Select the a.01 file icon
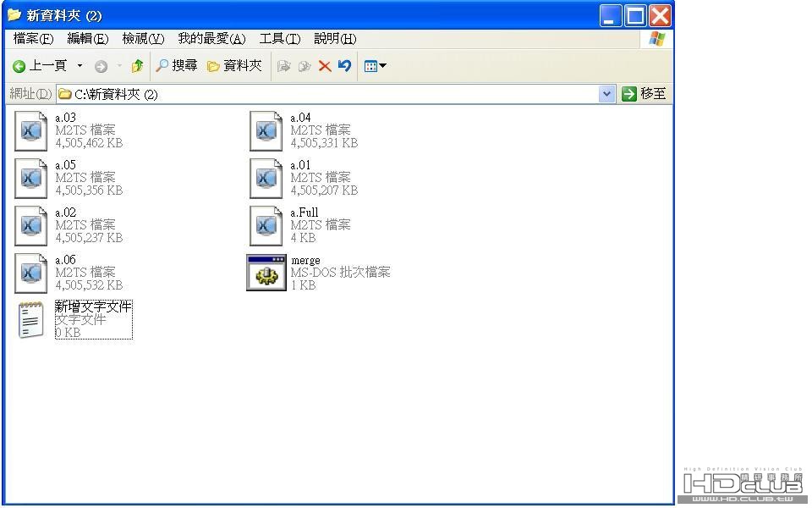 pyautogui.click(x=266, y=179)
